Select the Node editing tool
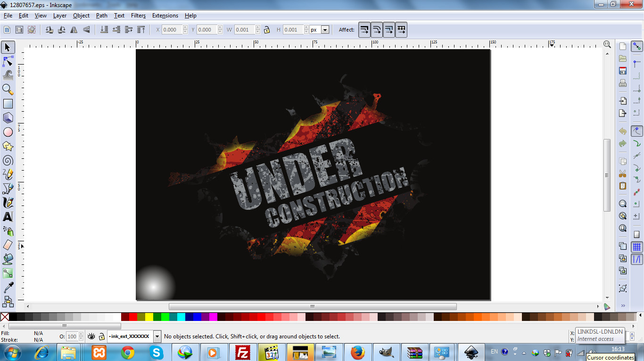The width and height of the screenshot is (644, 361). 8,61
